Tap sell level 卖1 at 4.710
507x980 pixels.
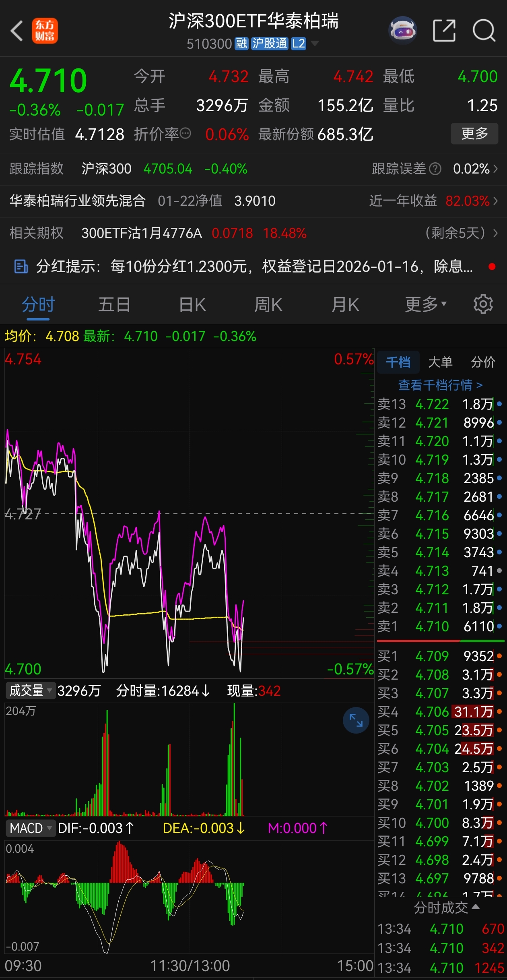click(x=440, y=626)
